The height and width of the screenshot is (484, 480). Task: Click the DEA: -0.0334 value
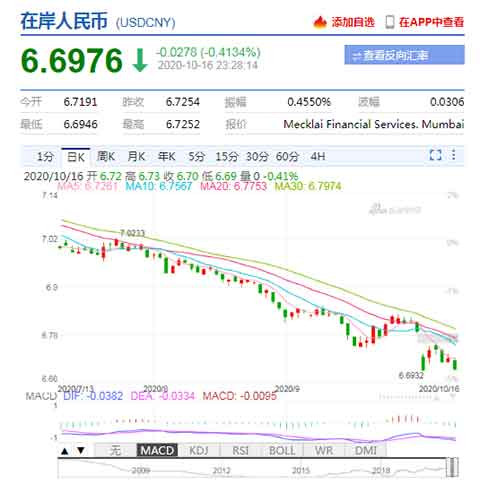(162, 396)
